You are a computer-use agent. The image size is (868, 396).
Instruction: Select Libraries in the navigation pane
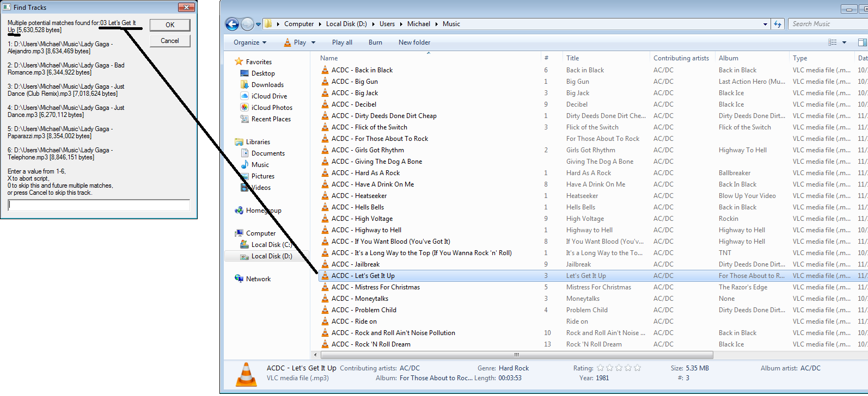[258, 142]
